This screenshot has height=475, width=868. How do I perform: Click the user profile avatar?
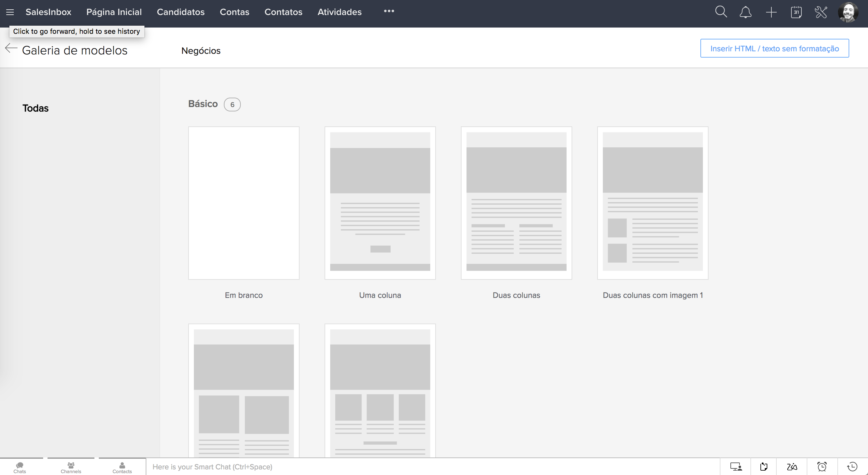coord(848,13)
